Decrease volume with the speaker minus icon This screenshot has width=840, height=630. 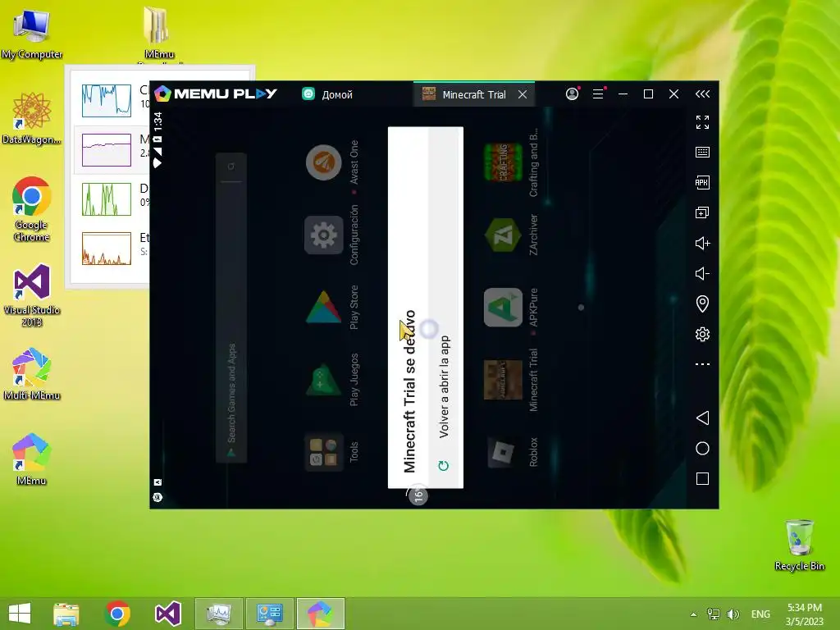(x=702, y=274)
